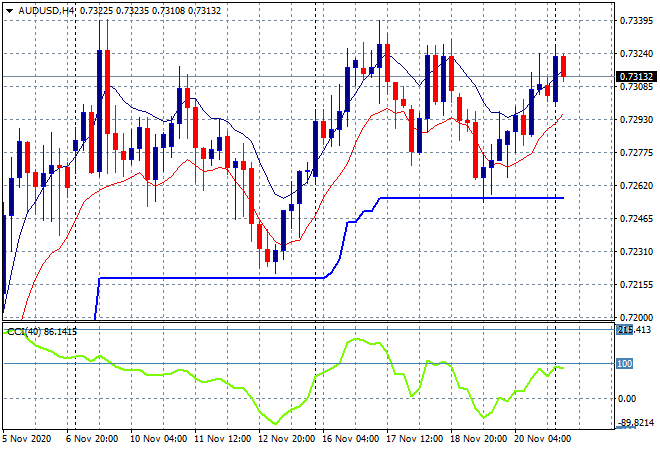
Task: Click the 0.72775 price axis label
Action: click(636, 152)
